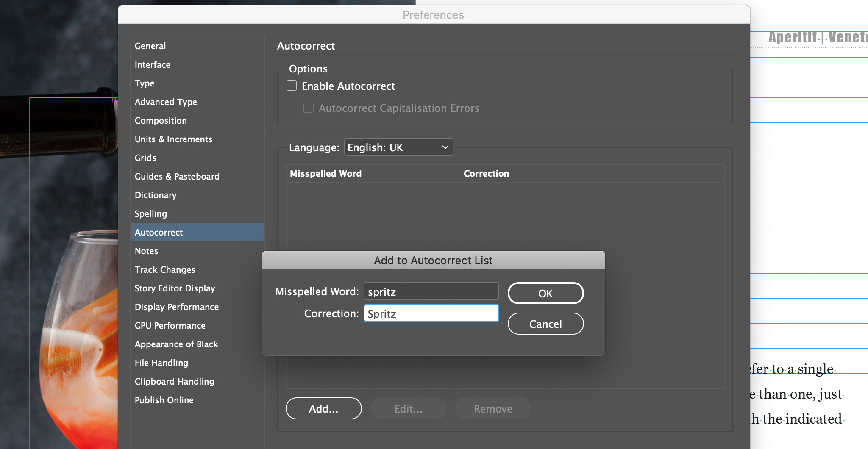The width and height of the screenshot is (868, 449).
Task: Open the Dictionary preferences section
Action: [155, 195]
